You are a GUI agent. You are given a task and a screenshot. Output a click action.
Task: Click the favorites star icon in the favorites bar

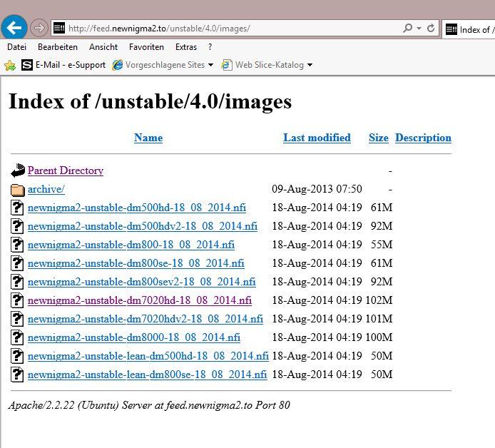(10, 65)
